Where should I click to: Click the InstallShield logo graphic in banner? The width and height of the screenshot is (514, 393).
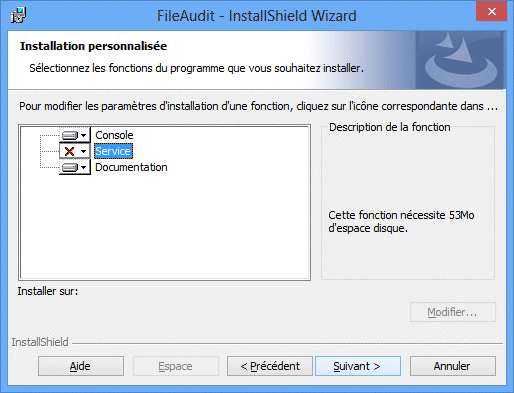click(460, 60)
